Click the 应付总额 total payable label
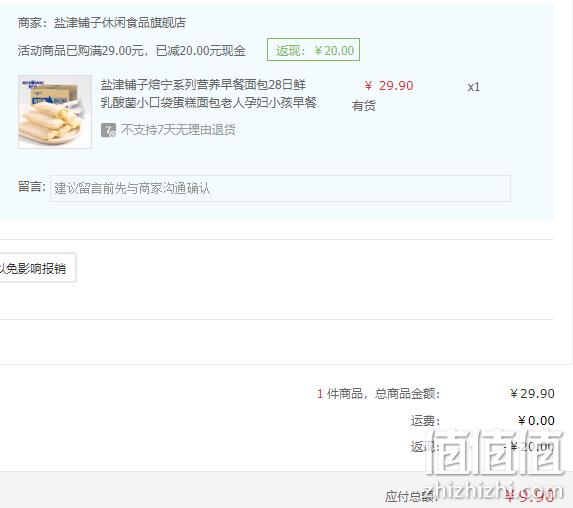Viewport: 573px width, 508px height. [411, 496]
